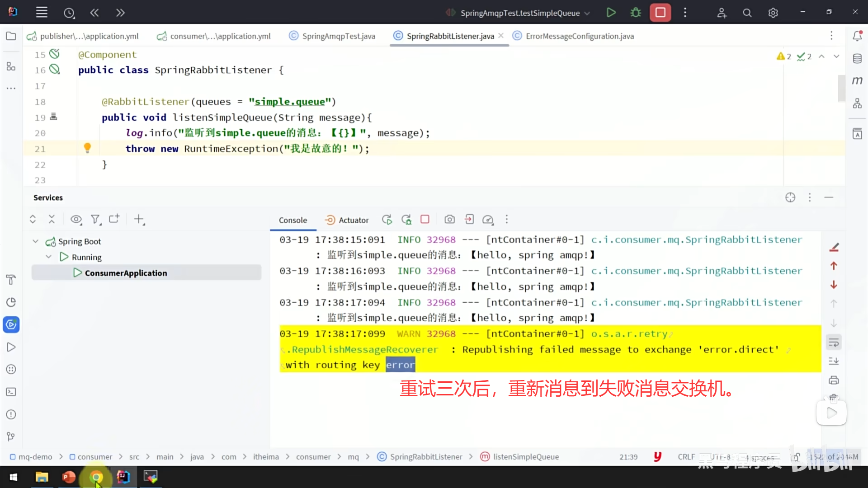The height and width of the screenshot is (488, 868).
Task: Stop the running SpringAmqpTest process
Action: [x=660, y=13]
